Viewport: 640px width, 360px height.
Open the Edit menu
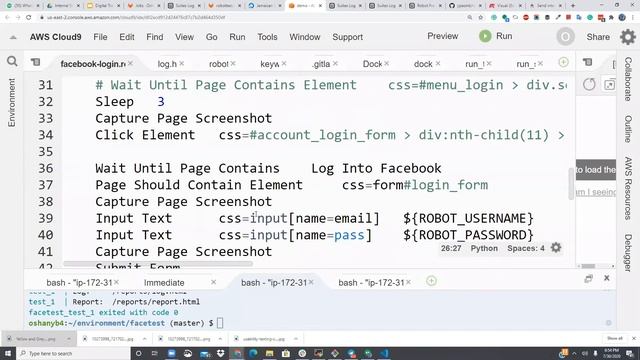tap(127, 37)
